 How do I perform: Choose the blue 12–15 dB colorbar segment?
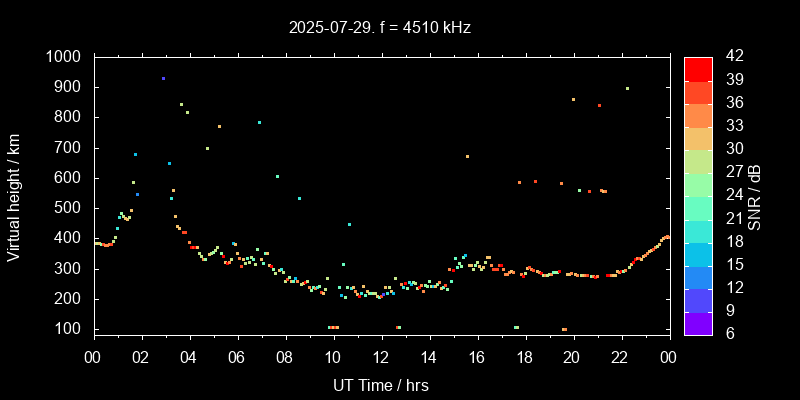pyautogui.click(x=698, y=276)
